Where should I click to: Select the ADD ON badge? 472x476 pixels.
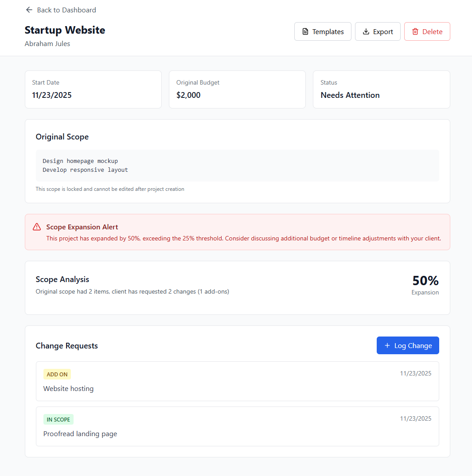[57, 374]
